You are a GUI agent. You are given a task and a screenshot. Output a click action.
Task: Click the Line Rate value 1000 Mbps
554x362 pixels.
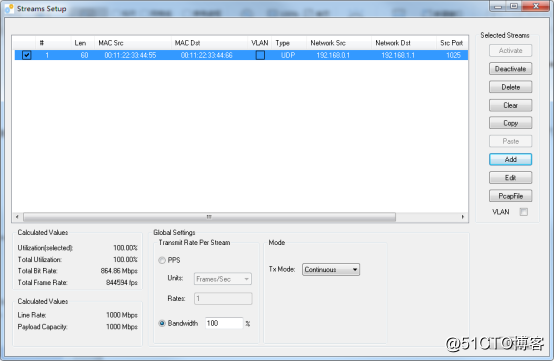coord(122,315)
